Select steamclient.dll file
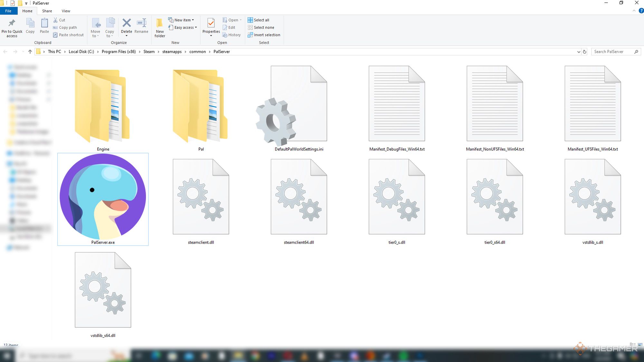644x362 pixels. (201, 202)
